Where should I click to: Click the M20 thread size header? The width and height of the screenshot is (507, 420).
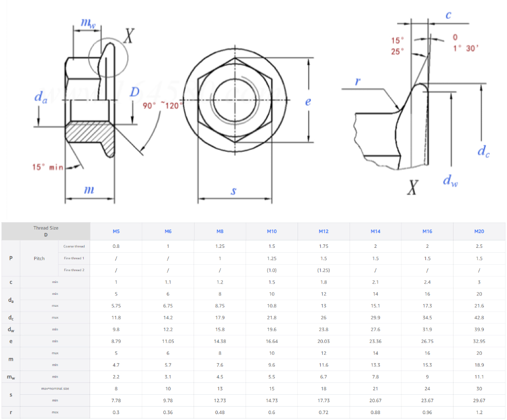click(479, 232)
